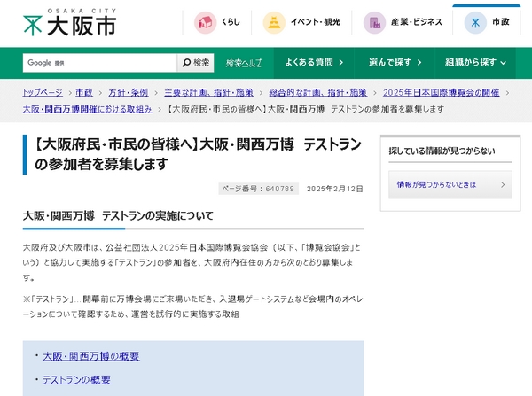This screenshot has height=396, width=532.
Task: Click ページ番号：640789 label
Action: click(x=258, y=189)
